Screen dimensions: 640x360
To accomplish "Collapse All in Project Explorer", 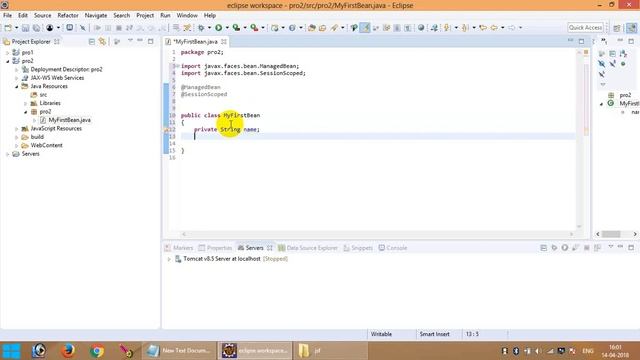I will tap(92, 42).
